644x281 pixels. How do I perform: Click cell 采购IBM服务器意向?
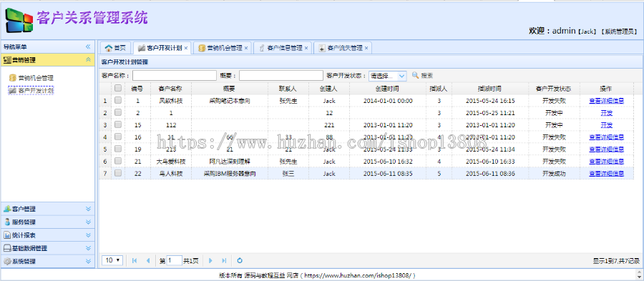pos(230,174)
